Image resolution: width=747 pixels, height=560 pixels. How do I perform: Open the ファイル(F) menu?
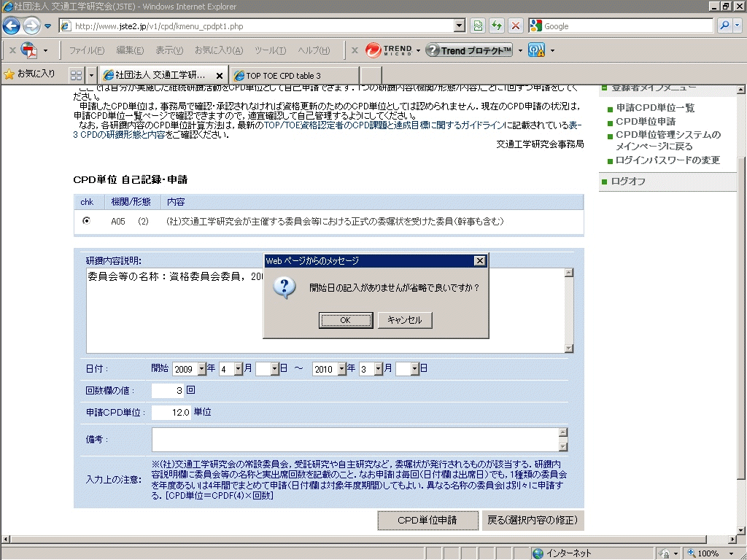(x=87, y=50)
